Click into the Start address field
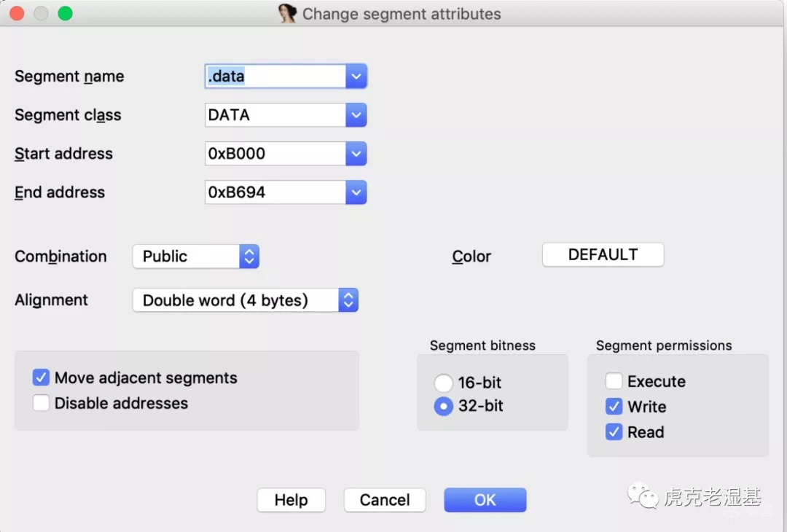This screenshot has width=787, height=532. tap(274, 153)
